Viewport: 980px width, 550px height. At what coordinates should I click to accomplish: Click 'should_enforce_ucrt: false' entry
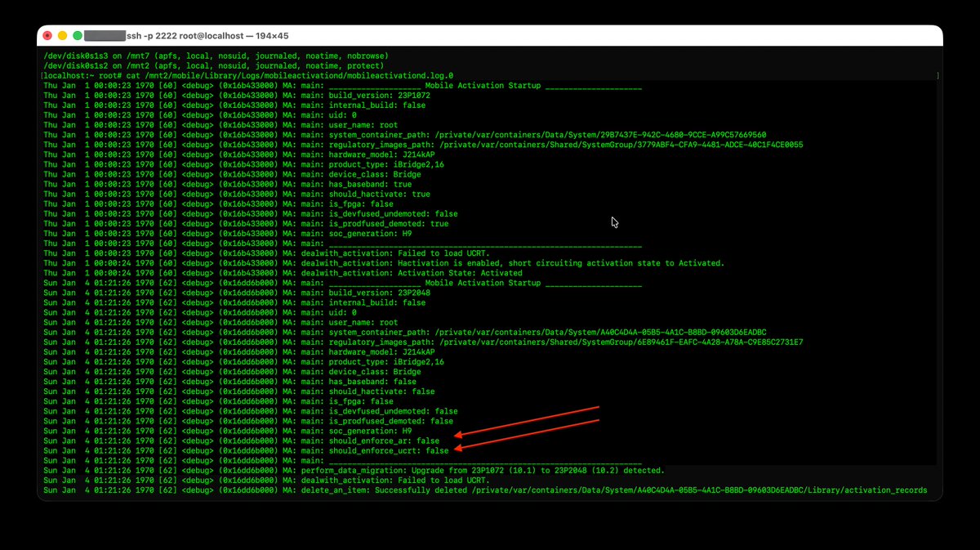pos(388,451)
